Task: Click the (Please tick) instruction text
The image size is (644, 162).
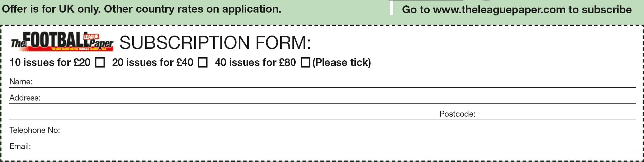Action: click(x=342, y=63)
